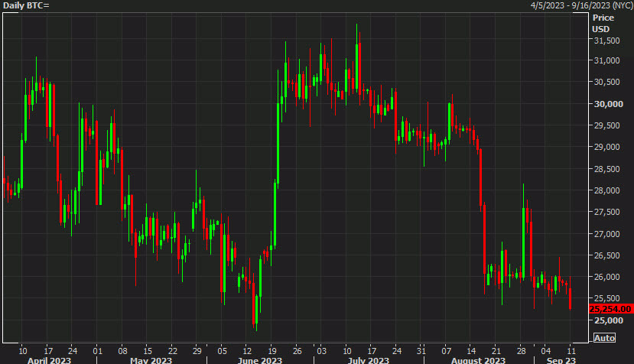Click the 03 date tick in July
The height and width of the screenshot is (364, 634).
point(321,351)
